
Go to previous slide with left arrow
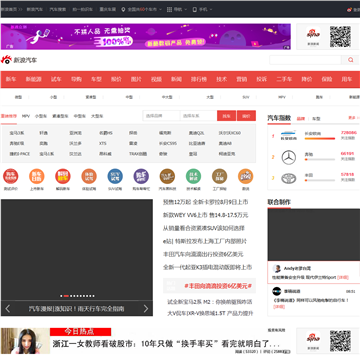click(8, 309)
